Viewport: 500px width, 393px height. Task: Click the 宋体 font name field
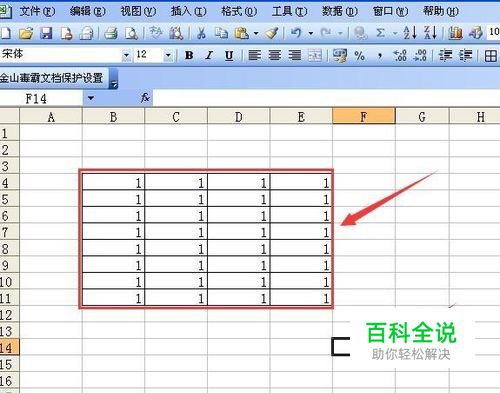point(61,55)
